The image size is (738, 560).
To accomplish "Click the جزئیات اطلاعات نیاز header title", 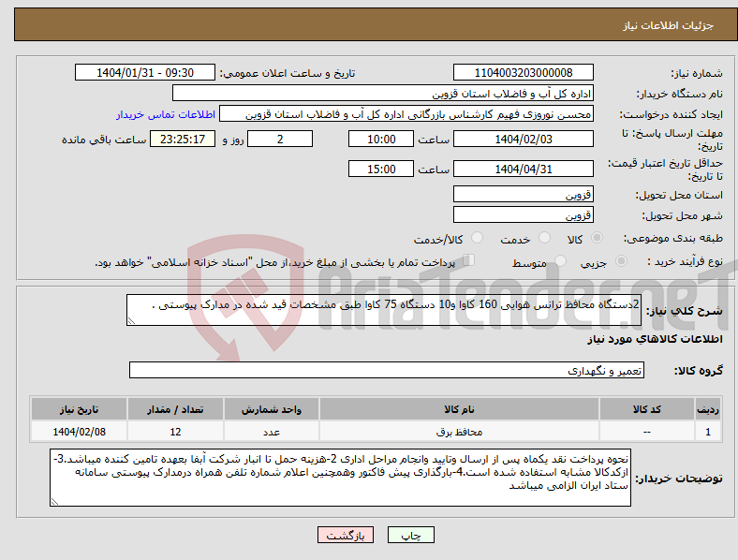I will (669, 25).
